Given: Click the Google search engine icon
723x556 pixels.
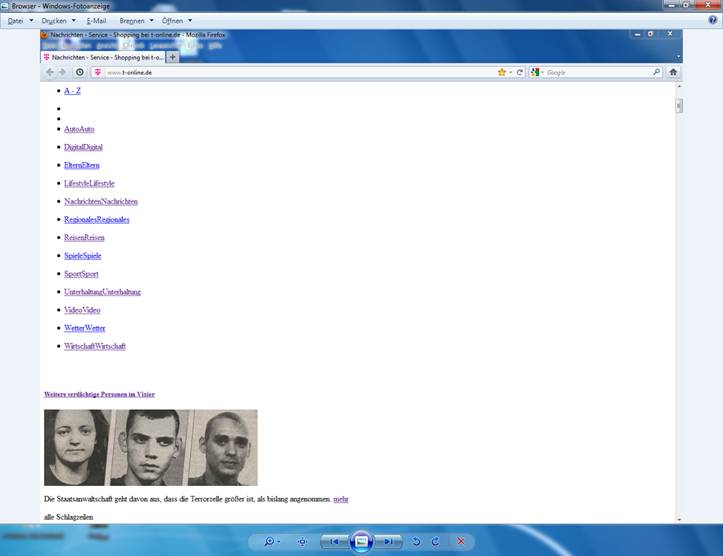Looking at the screenshot, I should (x=535, y=72).
